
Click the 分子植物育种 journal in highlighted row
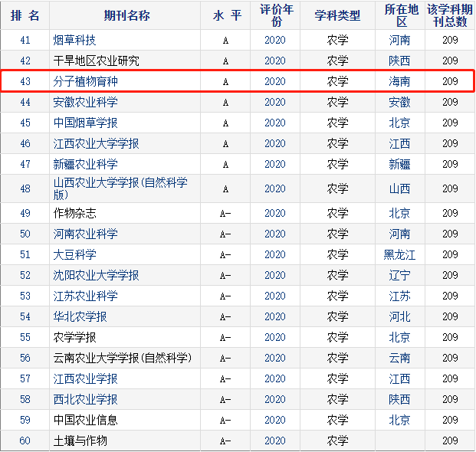tap(85, 81)
